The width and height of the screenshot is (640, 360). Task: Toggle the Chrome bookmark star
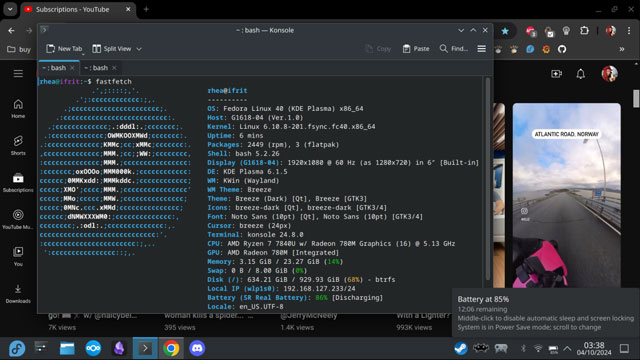point(505,31)
